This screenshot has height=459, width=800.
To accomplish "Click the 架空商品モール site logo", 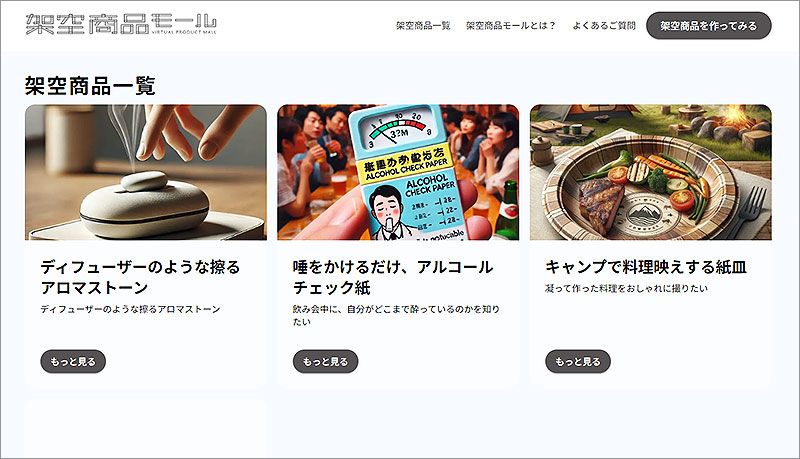I will point(121,24).
